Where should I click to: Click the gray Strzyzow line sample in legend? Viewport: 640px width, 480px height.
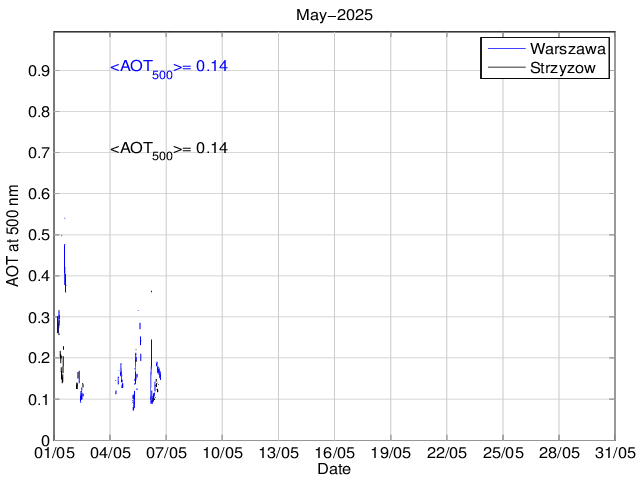[x=506, y=68]
